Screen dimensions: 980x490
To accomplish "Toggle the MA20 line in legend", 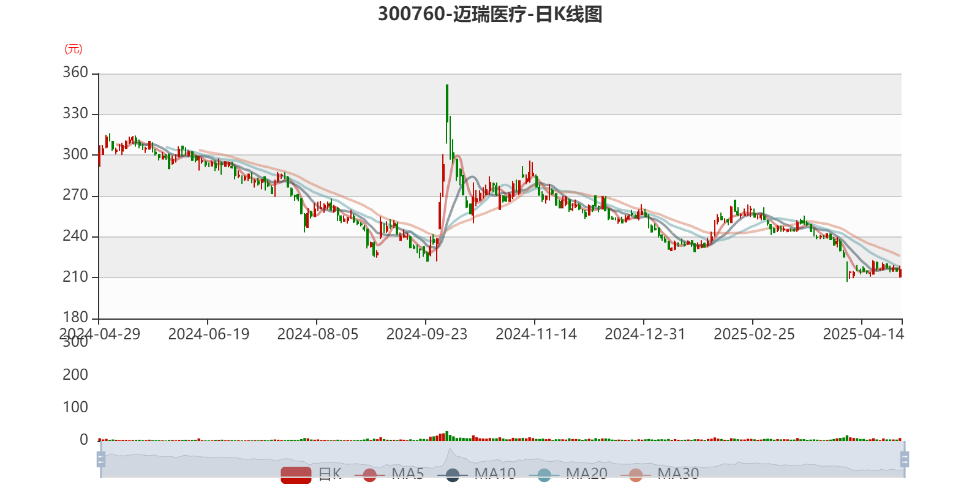I will (568, 474).
